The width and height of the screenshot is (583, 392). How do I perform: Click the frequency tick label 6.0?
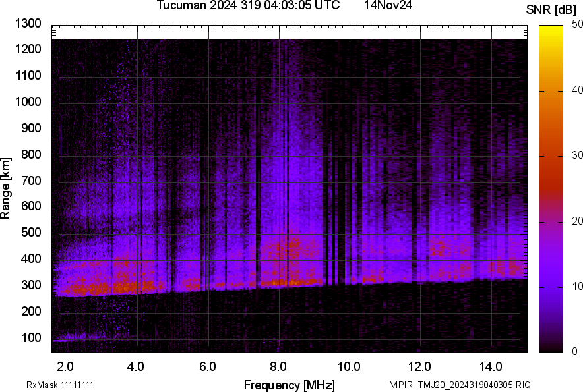pos(208,367)
